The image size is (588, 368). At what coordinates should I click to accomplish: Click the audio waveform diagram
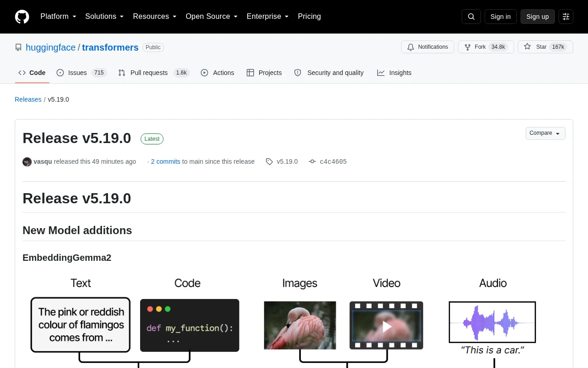pyautogui.click(x=492, y=322)
